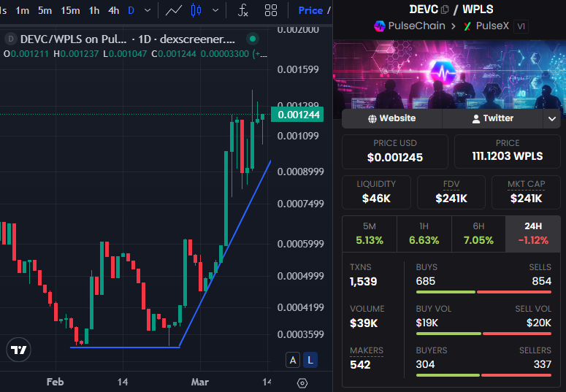This screenshot has width=566, height=392.
Task: Click the V1 version badge
Action: coord(521,26)
